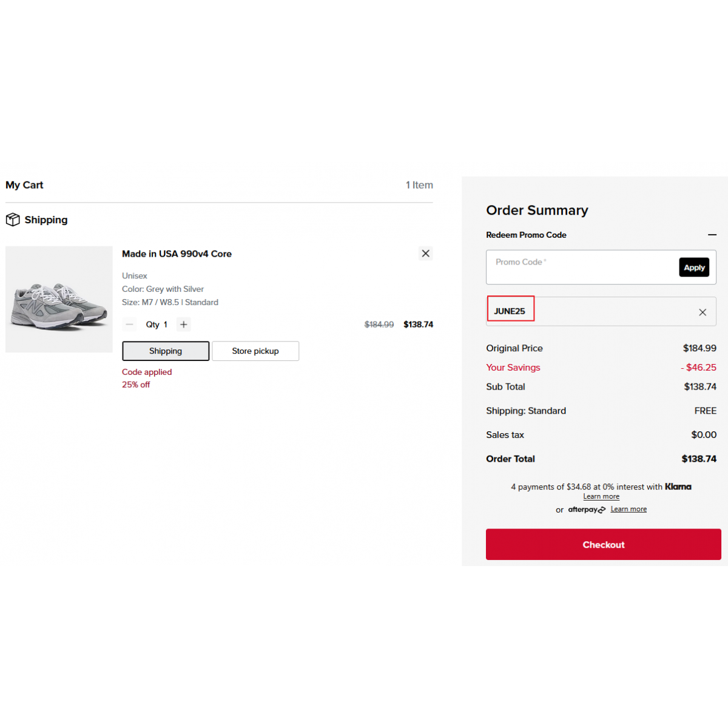728x728 pixels.
Task: Select the Shipping delivery option
Action: point(166,351)
